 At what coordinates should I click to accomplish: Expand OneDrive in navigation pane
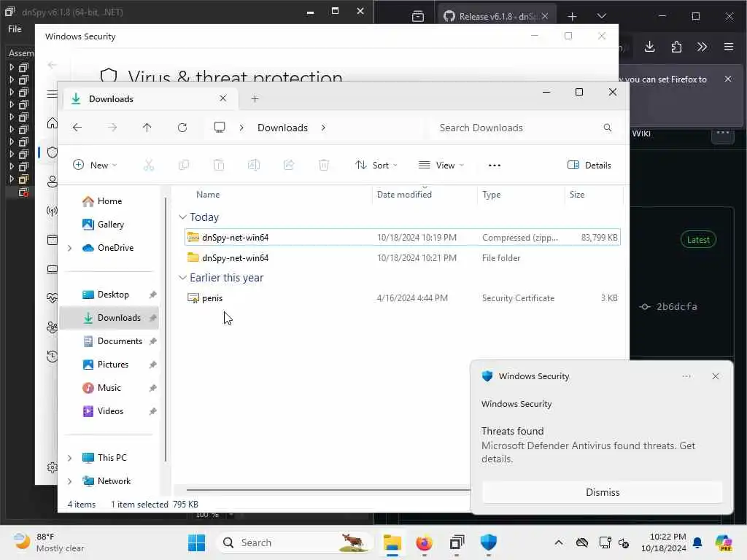point(69,248)
